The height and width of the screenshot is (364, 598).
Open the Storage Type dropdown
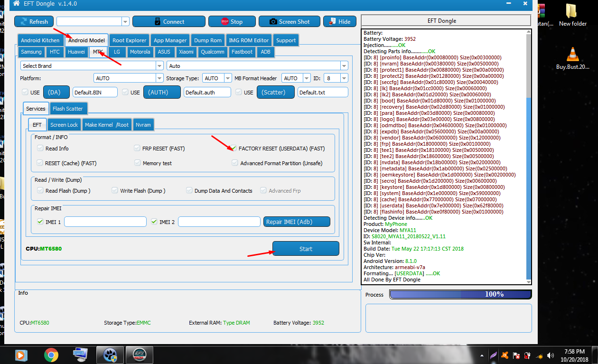[228, 78]
